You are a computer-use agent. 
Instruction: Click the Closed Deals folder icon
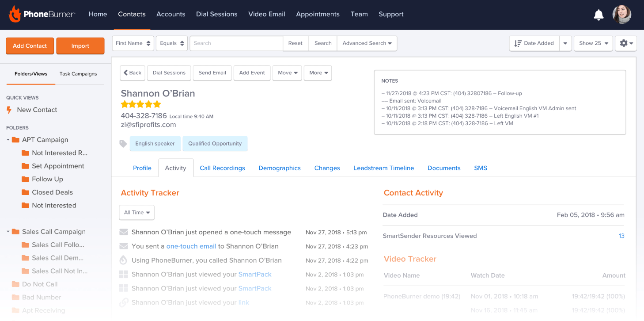[x=25, y=192]
